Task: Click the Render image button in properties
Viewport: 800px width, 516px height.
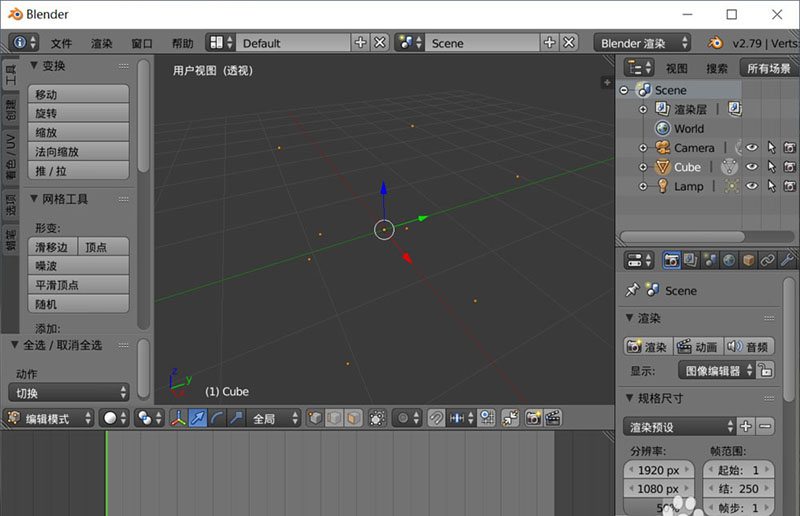Action: [648, 347]
